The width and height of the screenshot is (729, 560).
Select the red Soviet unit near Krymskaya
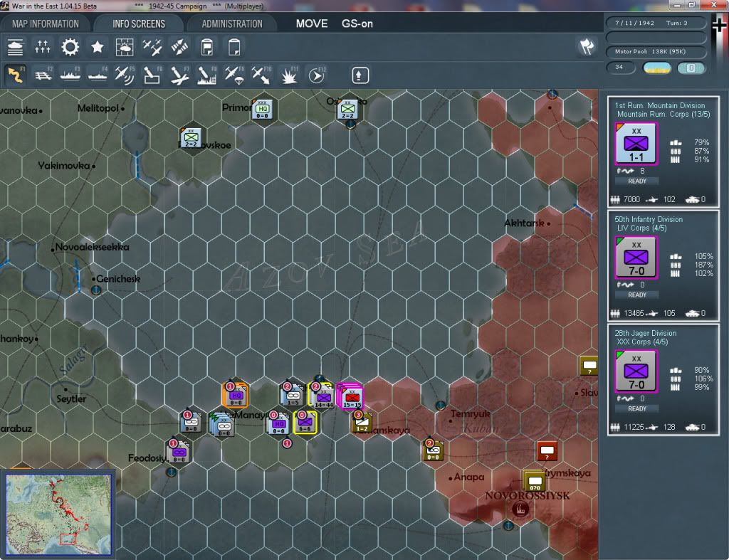click(x=547, y=451)
